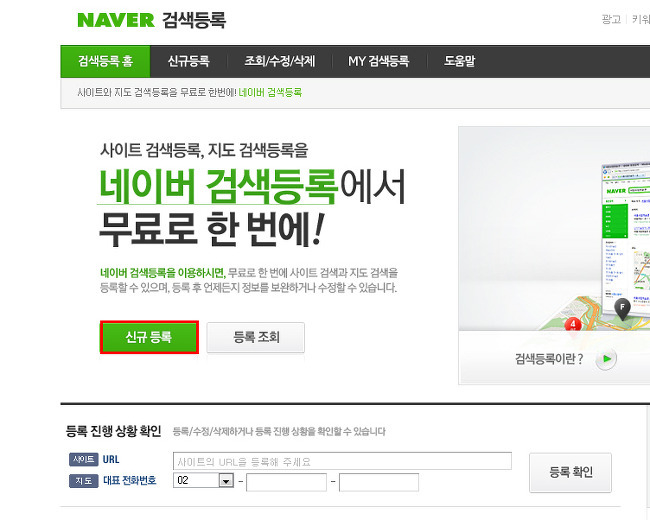Click the last phone number field
Image resolution: width=650 pixels, height=520 pixels.
tap(379, 483)
